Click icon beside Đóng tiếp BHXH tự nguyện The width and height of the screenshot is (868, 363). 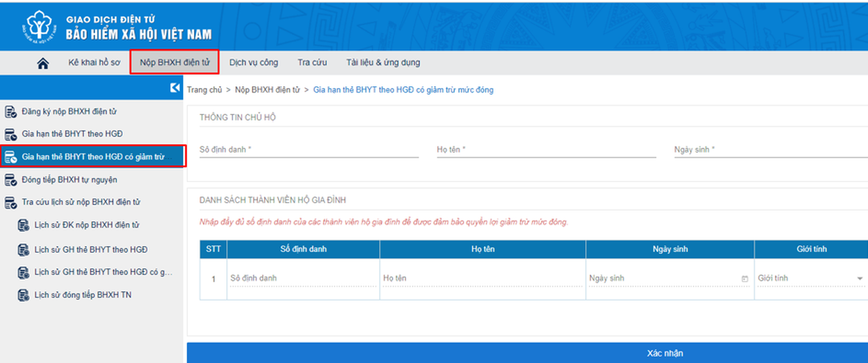(10, 180)
